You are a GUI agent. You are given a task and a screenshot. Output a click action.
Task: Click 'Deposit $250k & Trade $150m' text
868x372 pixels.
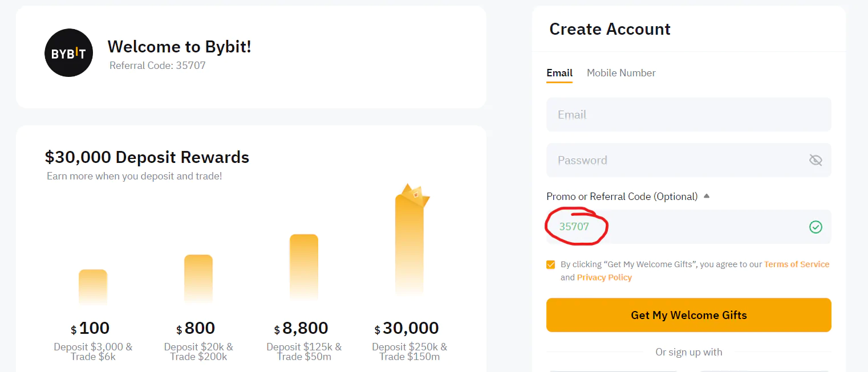tap(409, 351)
